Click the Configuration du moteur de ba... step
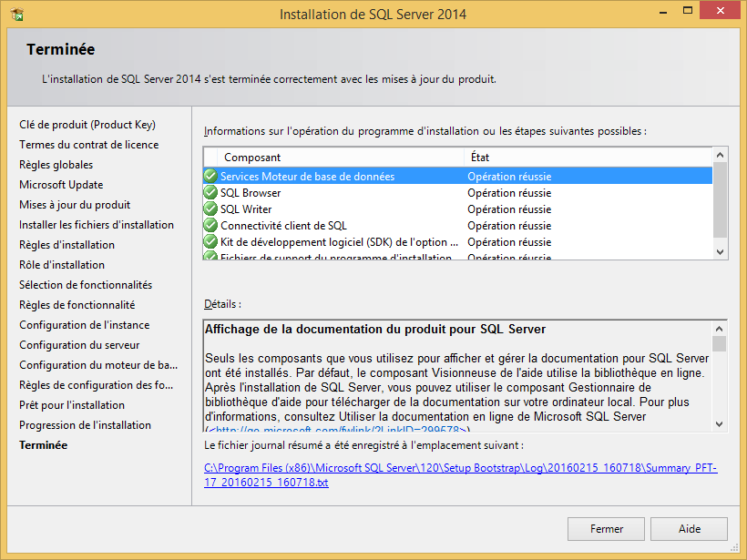 (98, 364)
